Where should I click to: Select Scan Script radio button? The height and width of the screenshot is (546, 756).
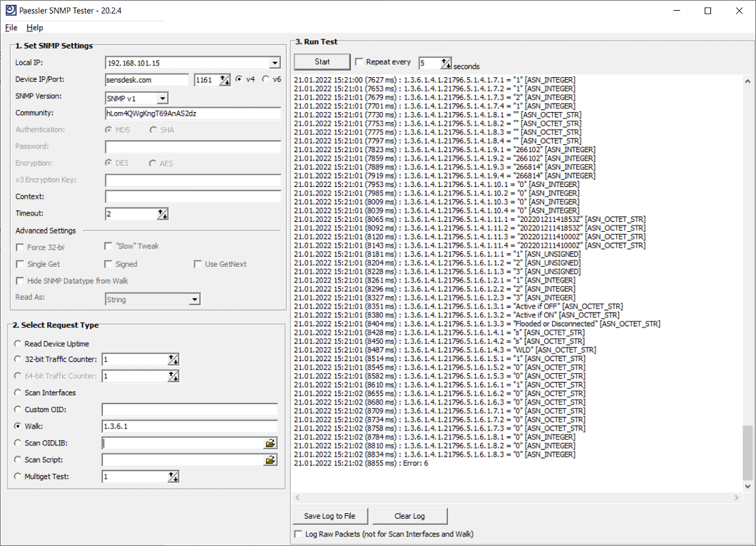[18, 459]
